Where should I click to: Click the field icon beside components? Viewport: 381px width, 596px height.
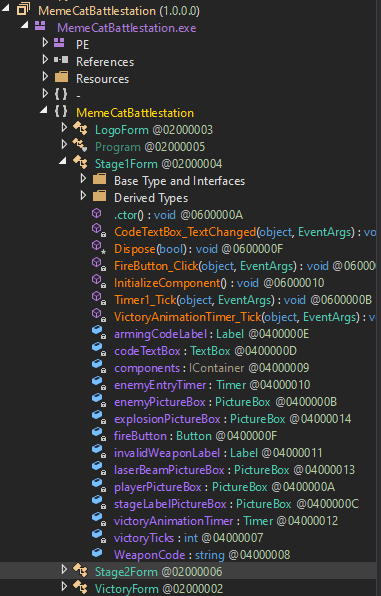[98, 366]
